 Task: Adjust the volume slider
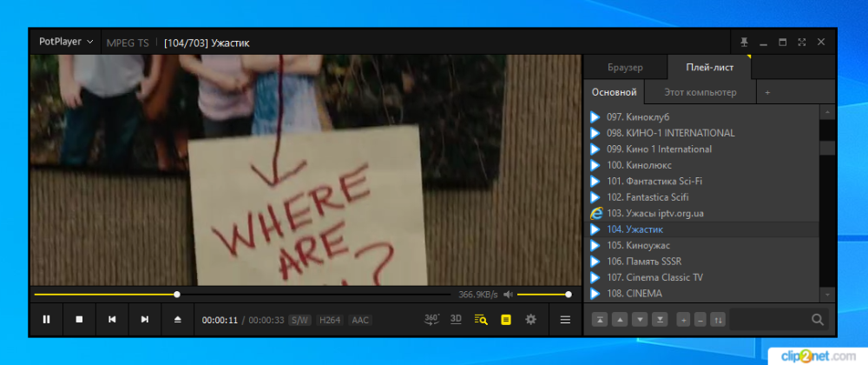543,295
